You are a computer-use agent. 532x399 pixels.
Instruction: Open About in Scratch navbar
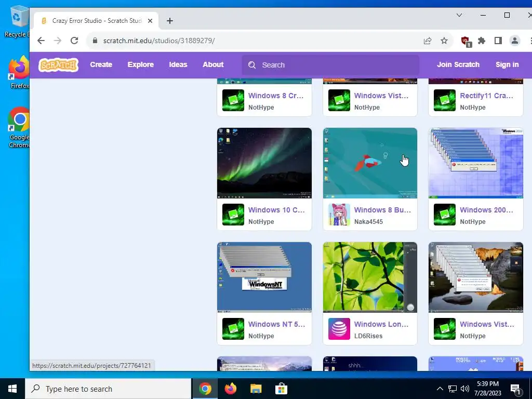pos(213,64)
